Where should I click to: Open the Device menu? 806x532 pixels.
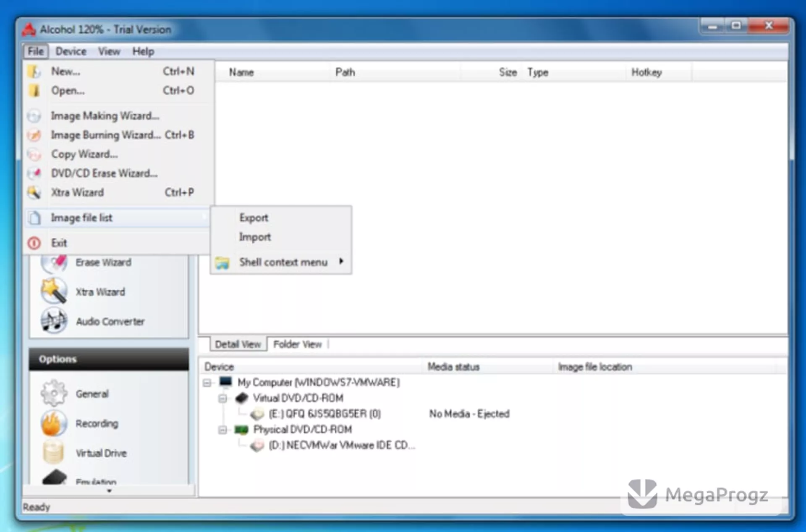point(71,51)
